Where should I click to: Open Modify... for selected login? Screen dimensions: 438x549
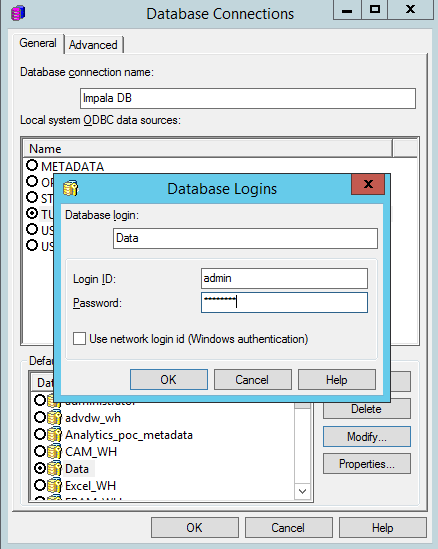tap(367, 436)
